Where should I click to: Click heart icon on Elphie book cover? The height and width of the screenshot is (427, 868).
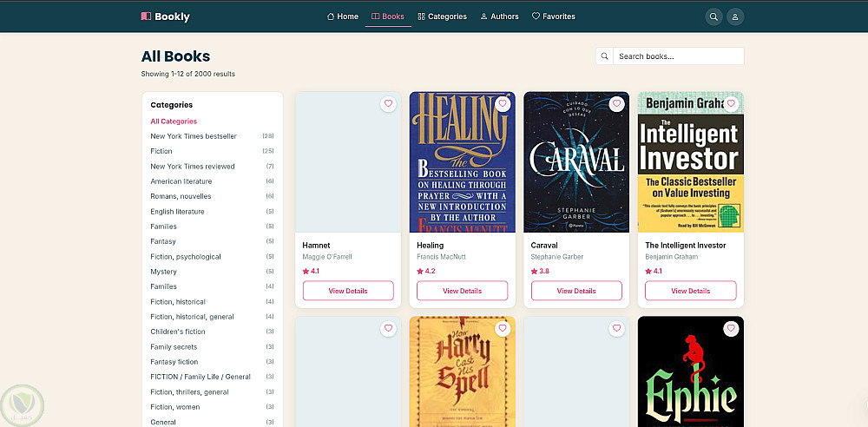(731, 328)
